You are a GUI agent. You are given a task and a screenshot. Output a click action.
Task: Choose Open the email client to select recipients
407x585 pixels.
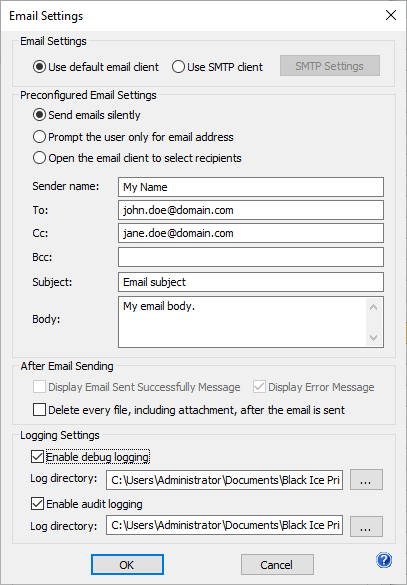pyautogui.click(x=137, y=158)
